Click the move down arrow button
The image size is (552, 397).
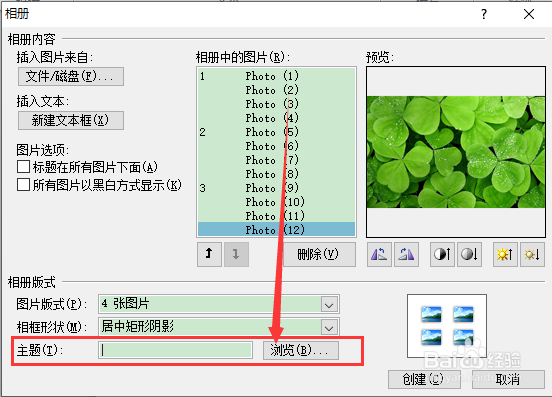click(x=236, y=254)
